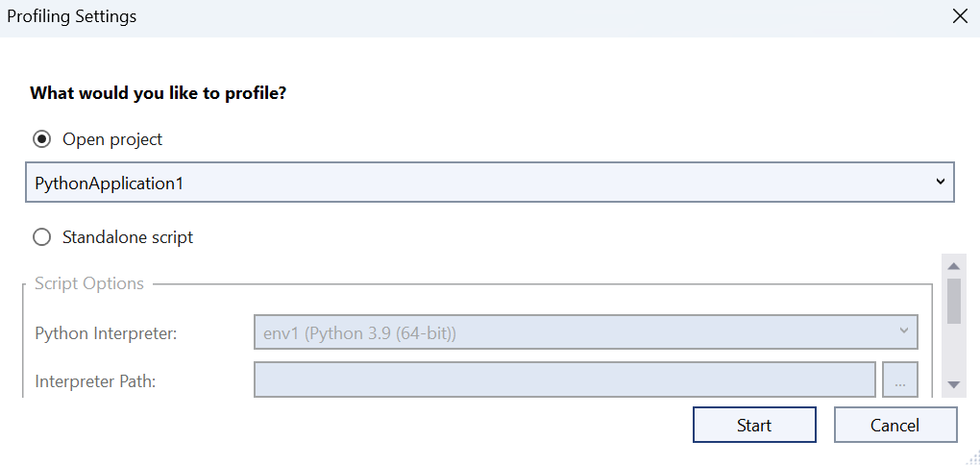Open the Python Interpreter env1 dropdown
The width and height of the screenshot is (980, 465).
pos(576,333)
